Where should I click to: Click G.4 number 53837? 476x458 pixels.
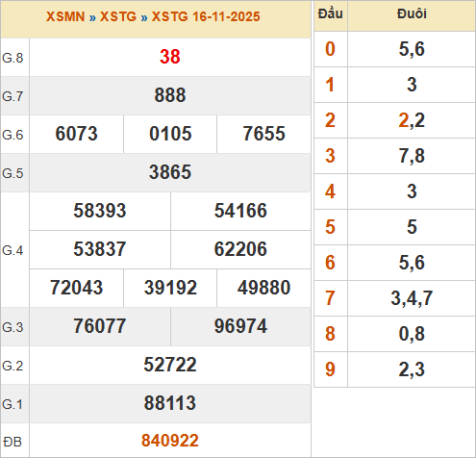pos(100,249)
